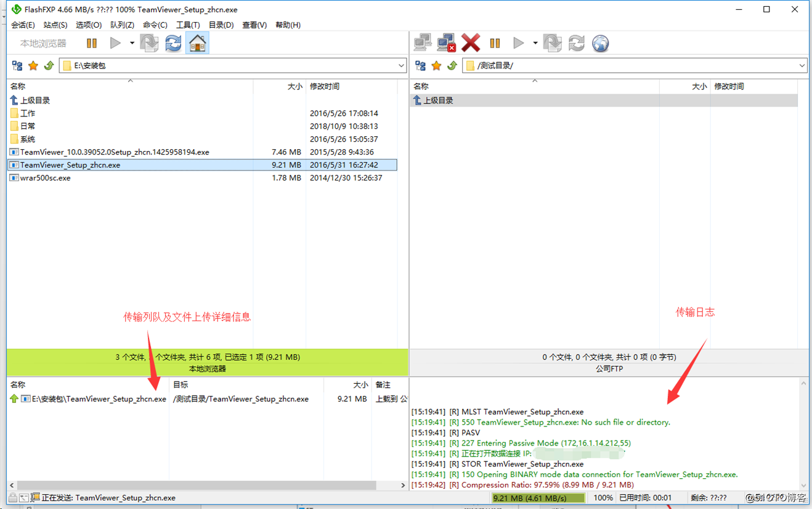Screen dimensions: 812x509
Task: Select the 工作 folder
Action: 23,113
